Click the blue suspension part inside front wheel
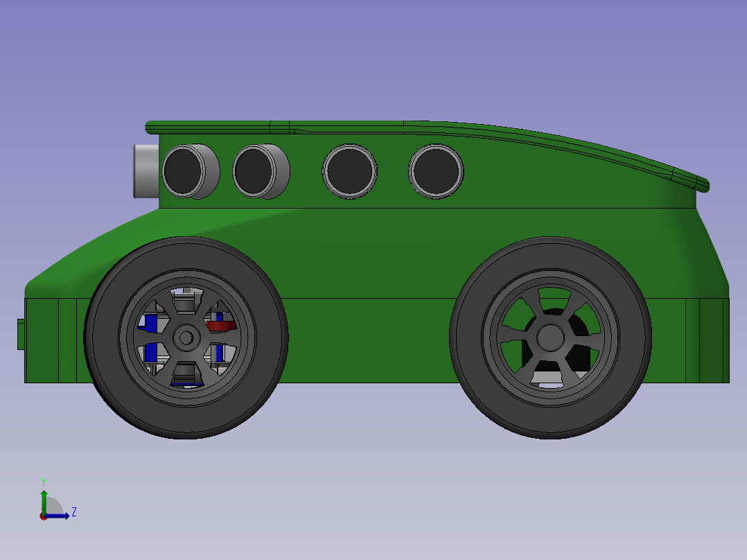 pos(151,352)
